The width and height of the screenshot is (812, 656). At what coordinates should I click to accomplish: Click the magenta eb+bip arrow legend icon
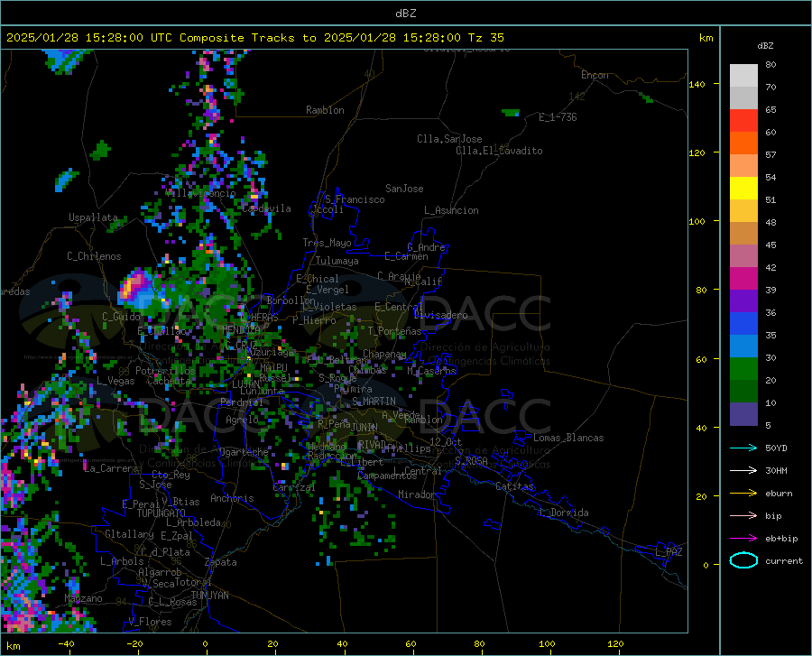tap(743, 539)
